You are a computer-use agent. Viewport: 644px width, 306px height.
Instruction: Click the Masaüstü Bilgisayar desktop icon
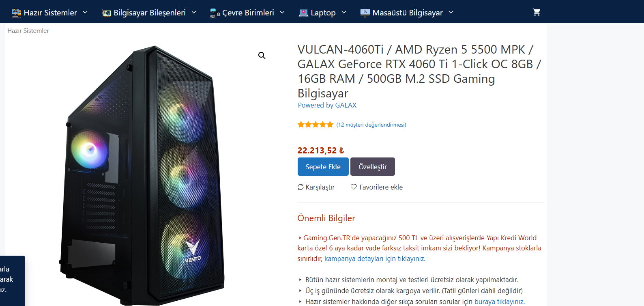tap(365, 13)
